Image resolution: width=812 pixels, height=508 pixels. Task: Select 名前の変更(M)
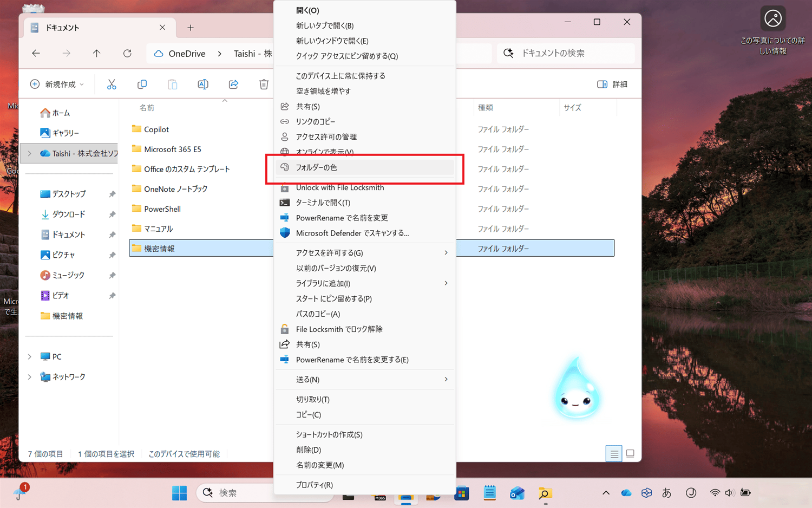pyautogui.click(x=365, y=465)
